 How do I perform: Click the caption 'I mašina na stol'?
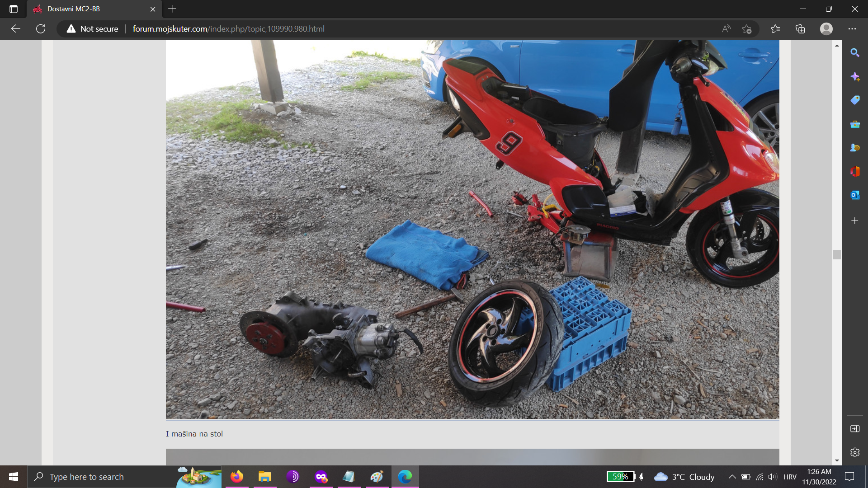194,434
